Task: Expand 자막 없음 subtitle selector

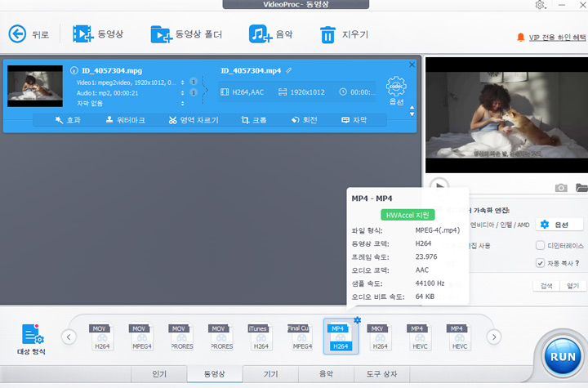Action: (183, 103)
